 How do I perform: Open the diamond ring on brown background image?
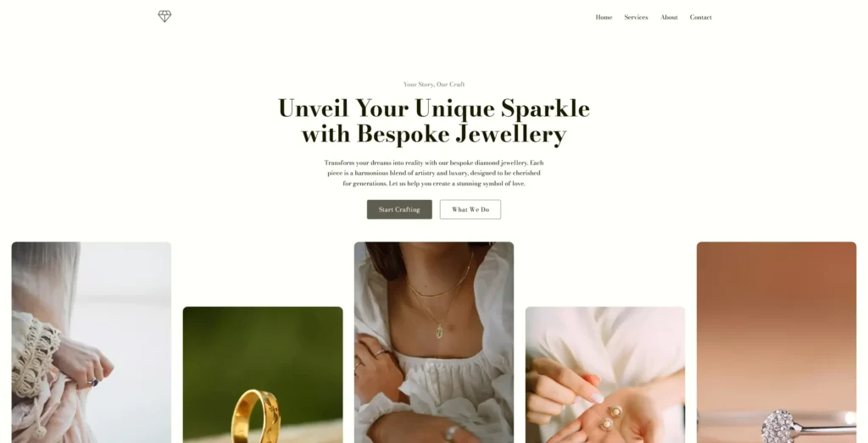point(776,342)
